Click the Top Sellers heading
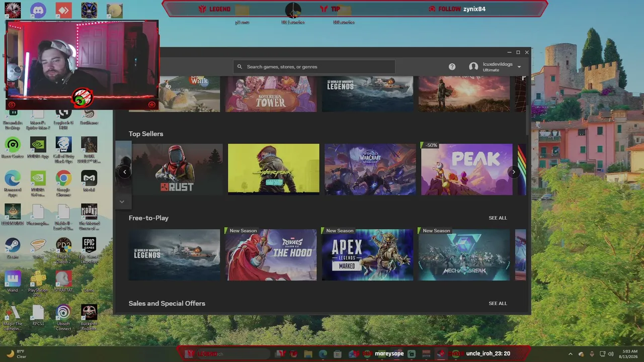Screen dimensions: 644x362 pyautogui.click(x=146, y=134)
